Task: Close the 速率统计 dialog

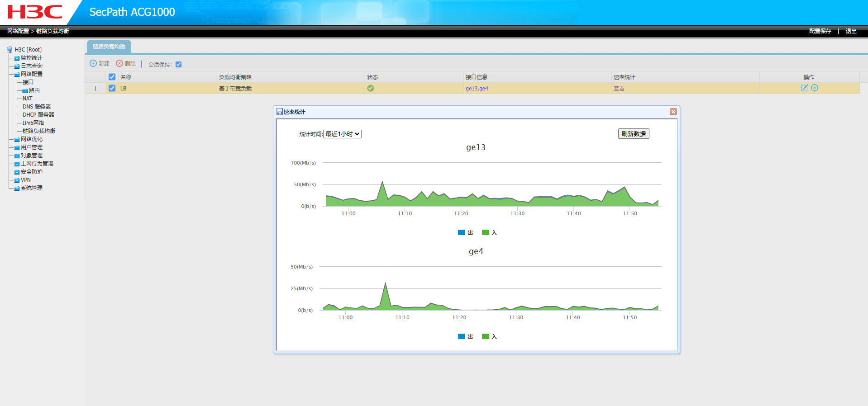Action: 673,112
